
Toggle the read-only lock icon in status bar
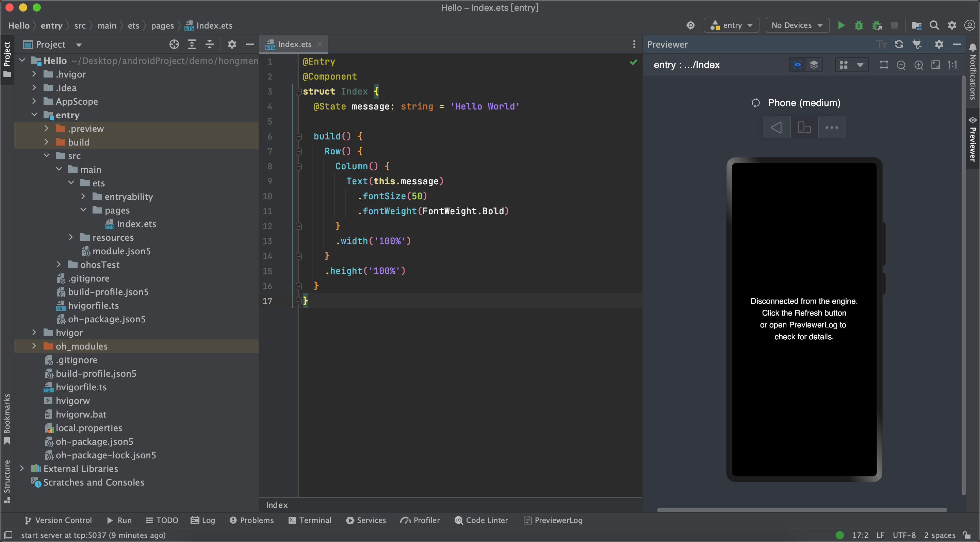coord(967,535)
